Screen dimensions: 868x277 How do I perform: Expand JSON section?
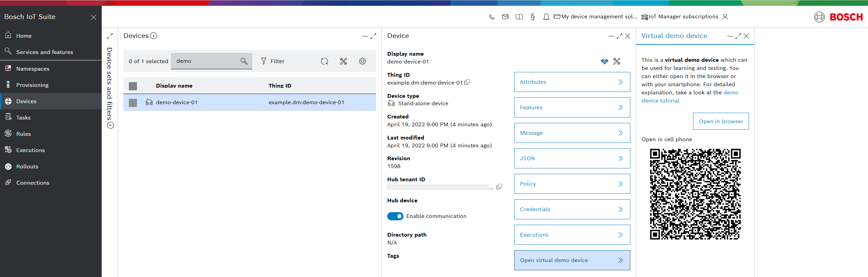pos(572,158)
